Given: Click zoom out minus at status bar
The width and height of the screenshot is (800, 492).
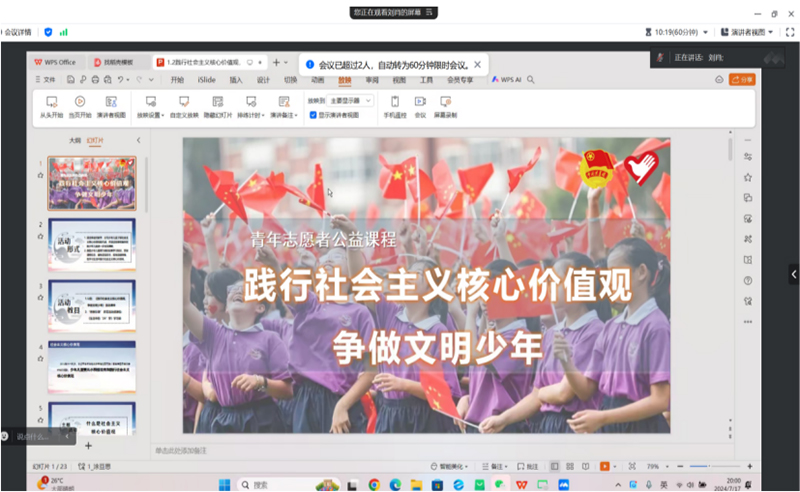Looking at the screenshot, I should tap(680, 466).
